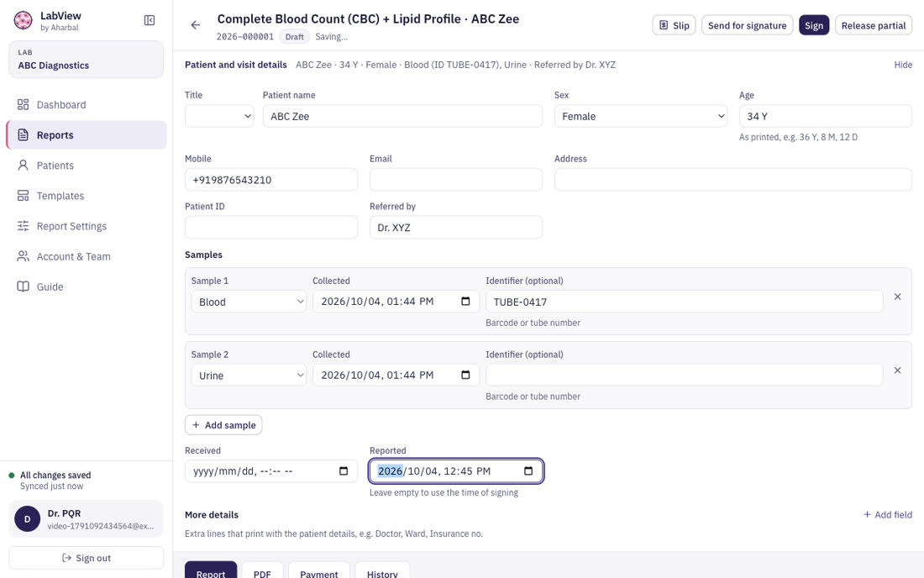Click the Sign button
Viewport: 924px width, 578px height.
point(814,25)
